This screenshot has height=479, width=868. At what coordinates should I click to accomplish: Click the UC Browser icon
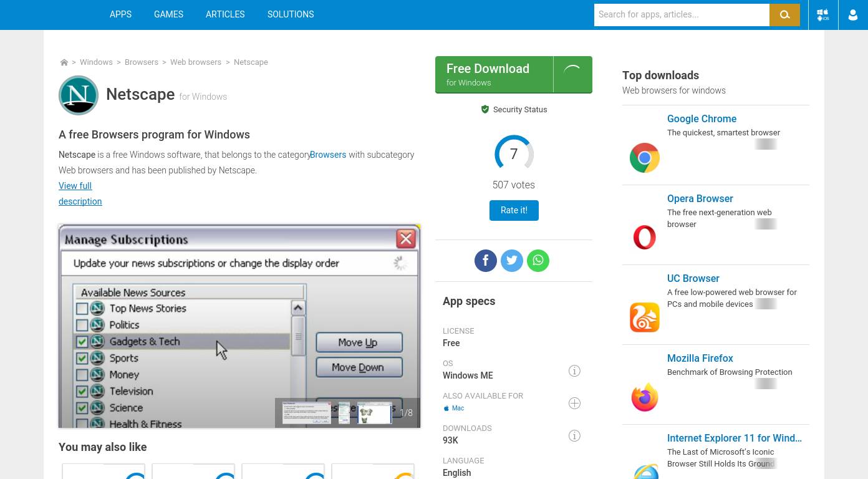(x=645, y=317)
